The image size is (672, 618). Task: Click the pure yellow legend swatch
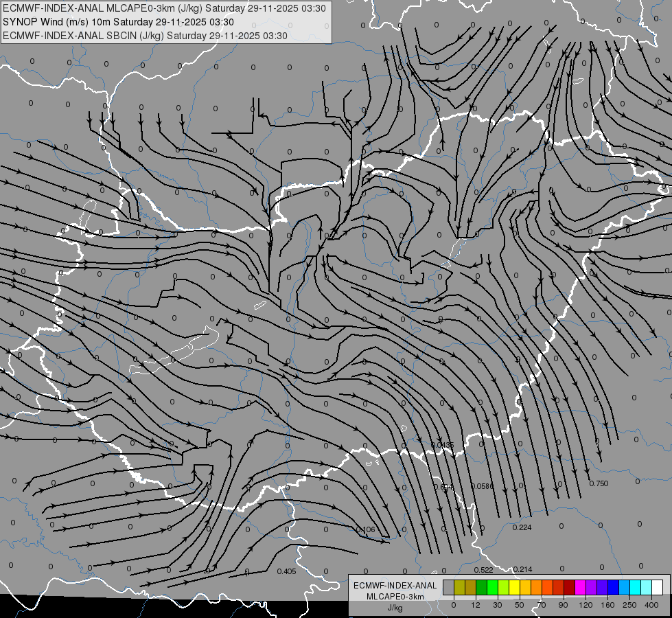point(515,587)
